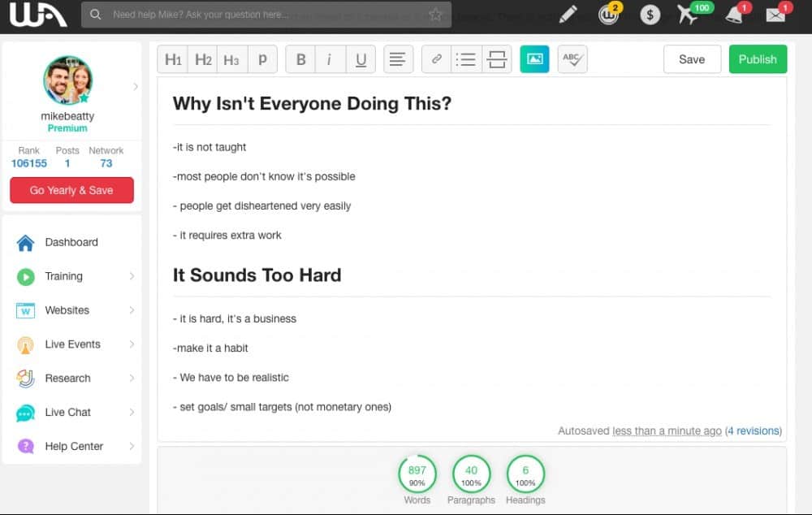Image resolution: width=812 pixels, height=515 pixels.
Task: Open the 4 revisions link
Action: click(x=754, y=431)
